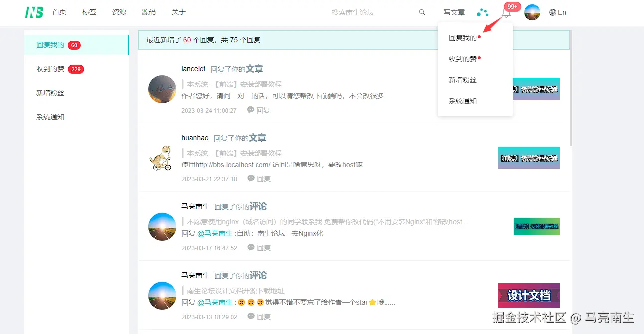Open your profile avatar in the navbar
The height and width of the screenshot is (334, 644).
point(532,12)
